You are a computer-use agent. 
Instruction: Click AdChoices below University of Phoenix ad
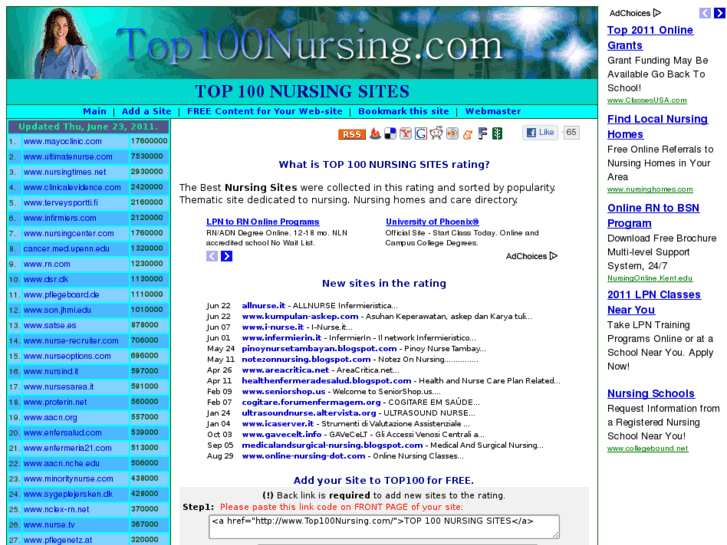click(531, 256)
